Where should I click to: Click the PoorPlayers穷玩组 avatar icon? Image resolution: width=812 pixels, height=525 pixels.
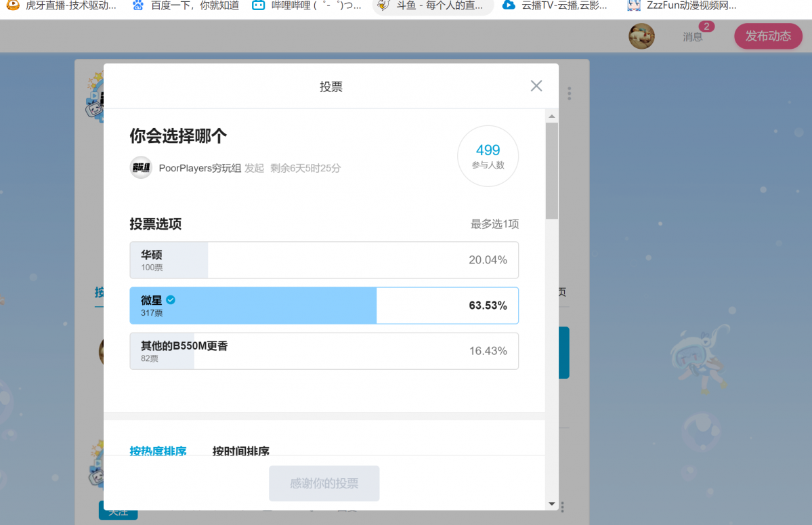[141, 167]
